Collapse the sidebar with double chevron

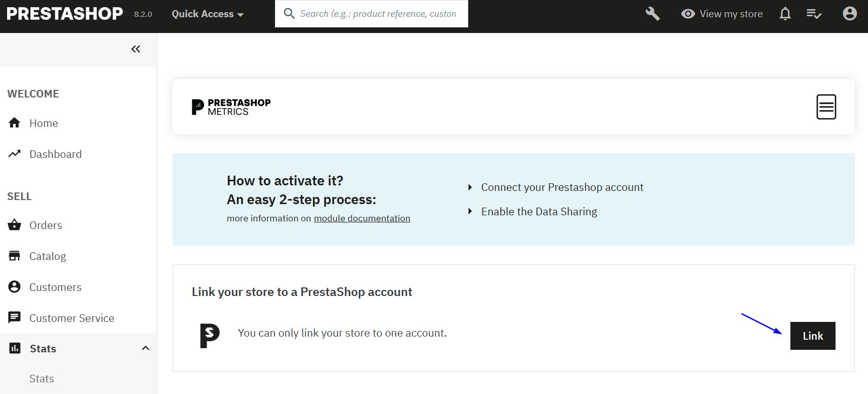(x=135, y=49)
